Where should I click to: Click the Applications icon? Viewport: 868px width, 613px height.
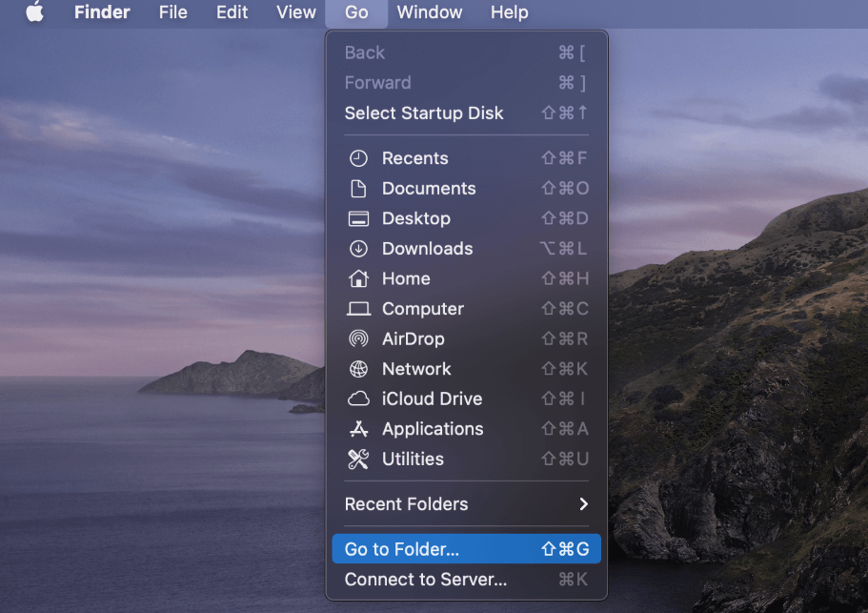coord(358,429)
